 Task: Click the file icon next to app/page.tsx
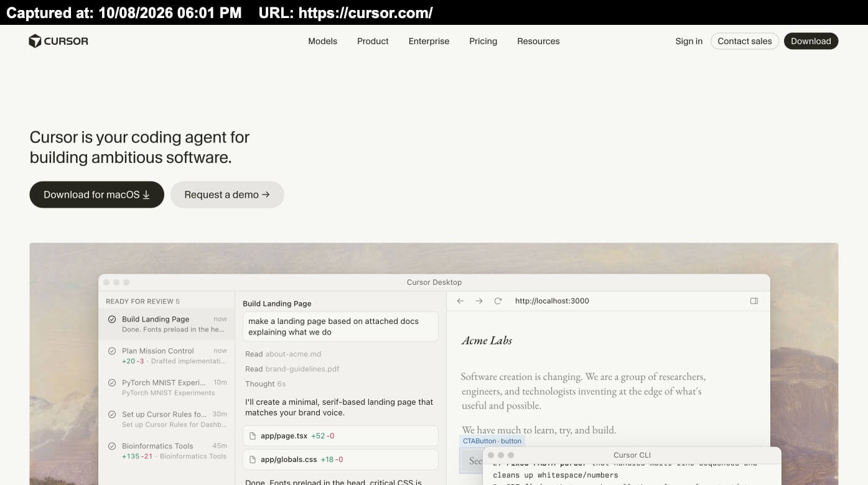[253, 436]
